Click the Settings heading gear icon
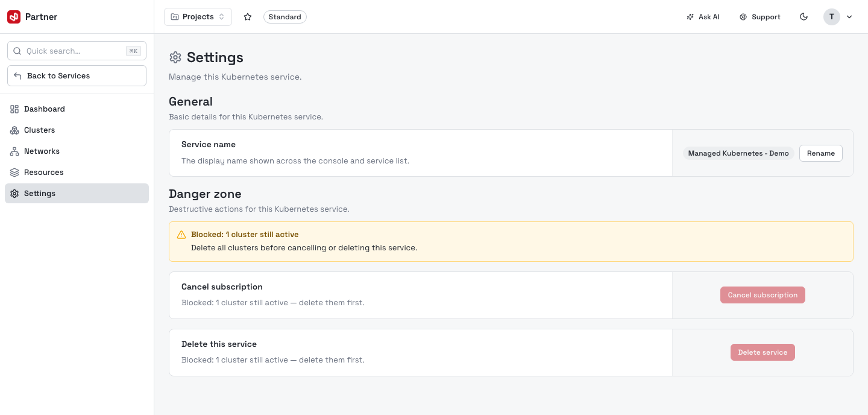 click(x=175, y=57)
